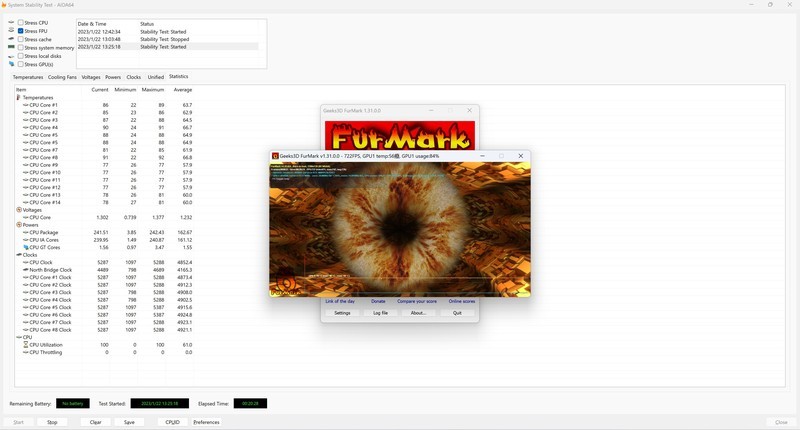Click the Voltages group icon in the list
Screen dimensions: 800x430
[19, 210]
